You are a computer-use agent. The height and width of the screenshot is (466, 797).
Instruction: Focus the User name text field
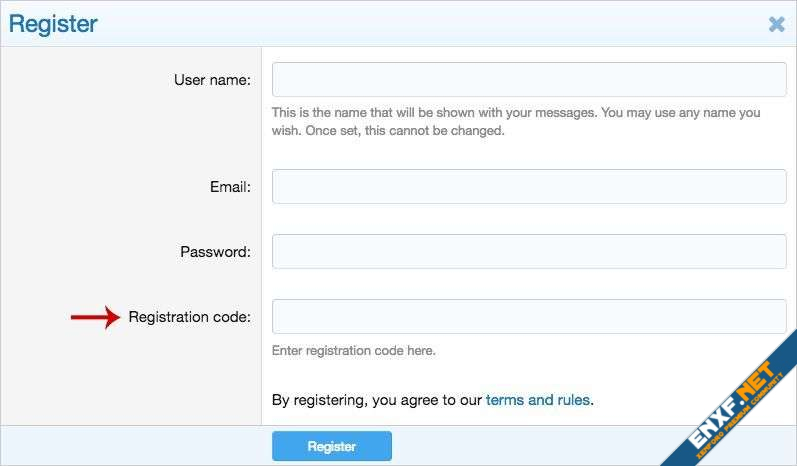[x=529, y=80]
